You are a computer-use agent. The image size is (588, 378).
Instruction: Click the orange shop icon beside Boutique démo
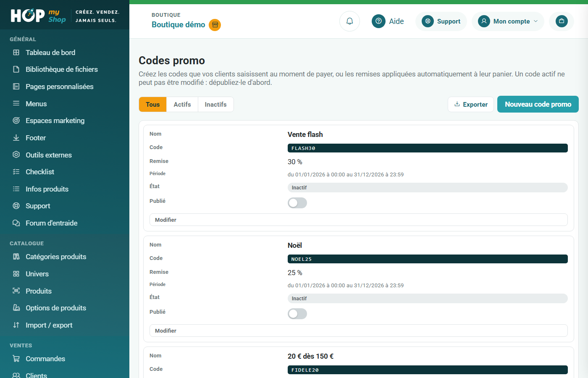215,25
